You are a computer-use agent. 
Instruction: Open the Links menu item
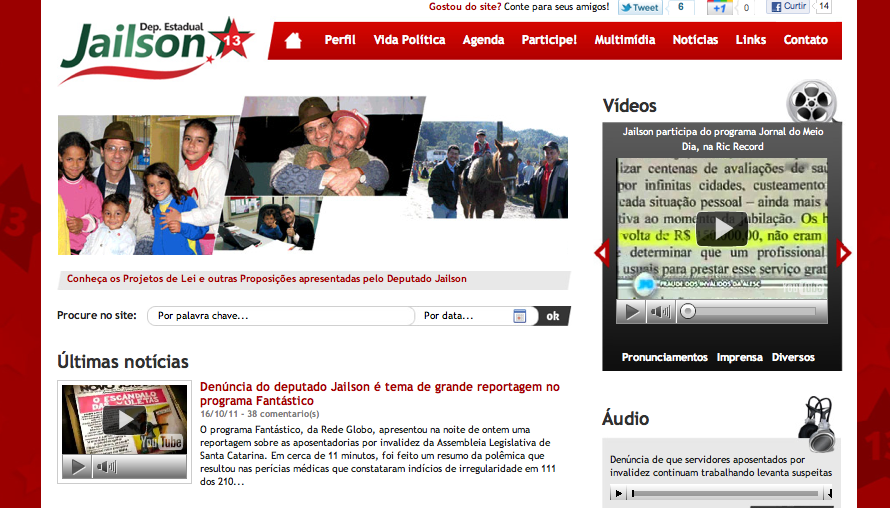point(750,40)
